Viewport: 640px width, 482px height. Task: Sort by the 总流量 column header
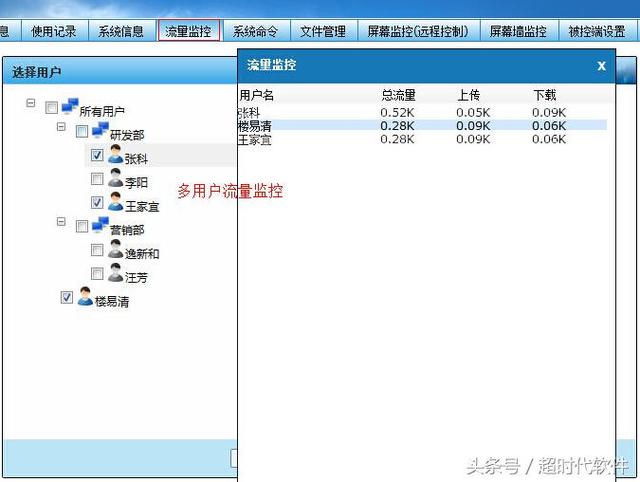(397, 95)
